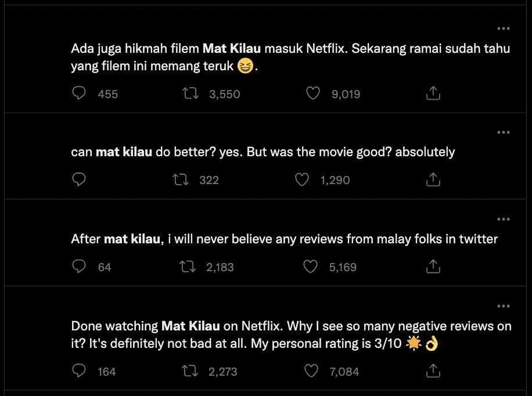The width and height of the screenshot is (532, 396).
Task: Open the reply composer on the first tweet
Action: tap(79, 93)
